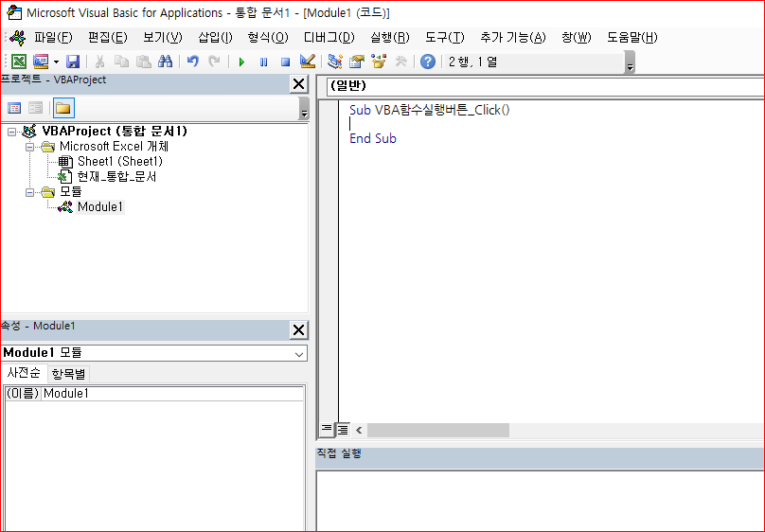
Task: Click the Copy icon in the toolbar
Action: [121, 62]
